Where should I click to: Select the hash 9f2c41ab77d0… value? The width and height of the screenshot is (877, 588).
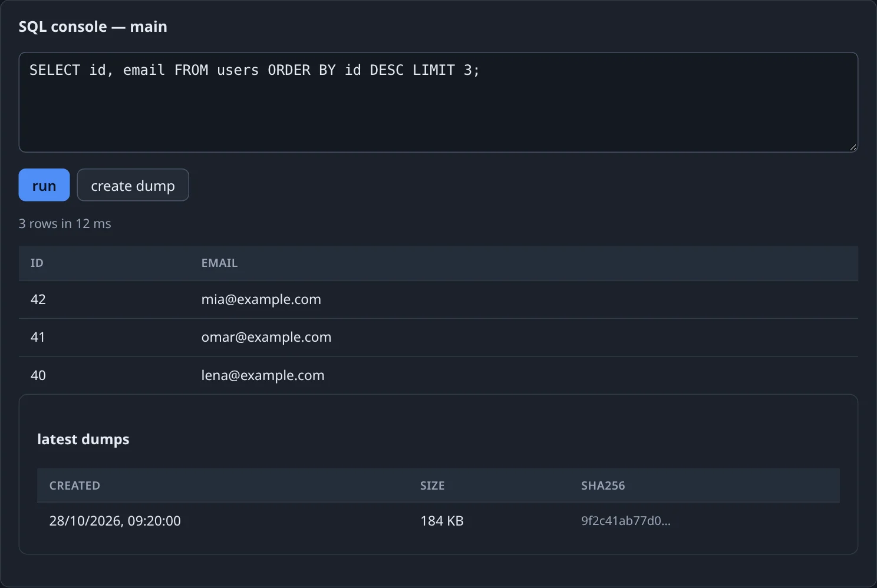[x=626, y=521]
